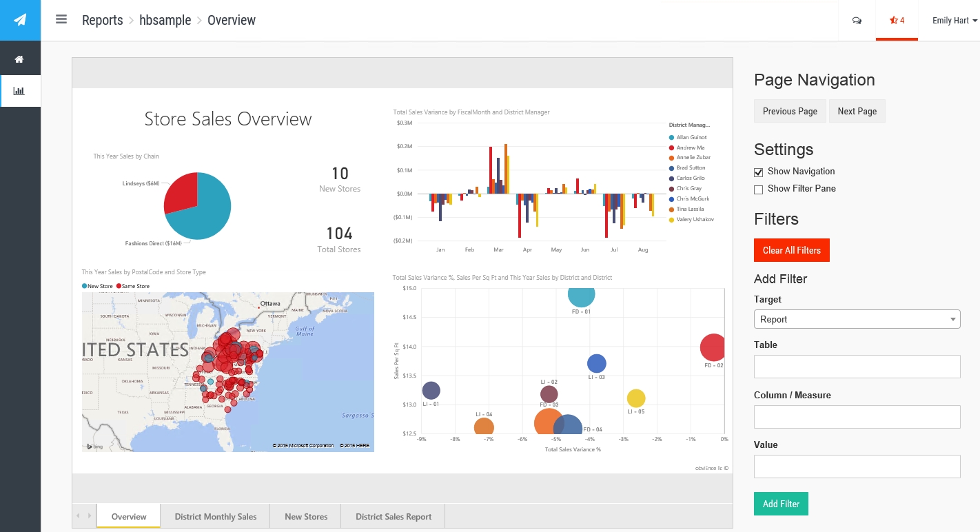
Task: Click the LI - 03 blue bubble
Action: tap(596, 363)
